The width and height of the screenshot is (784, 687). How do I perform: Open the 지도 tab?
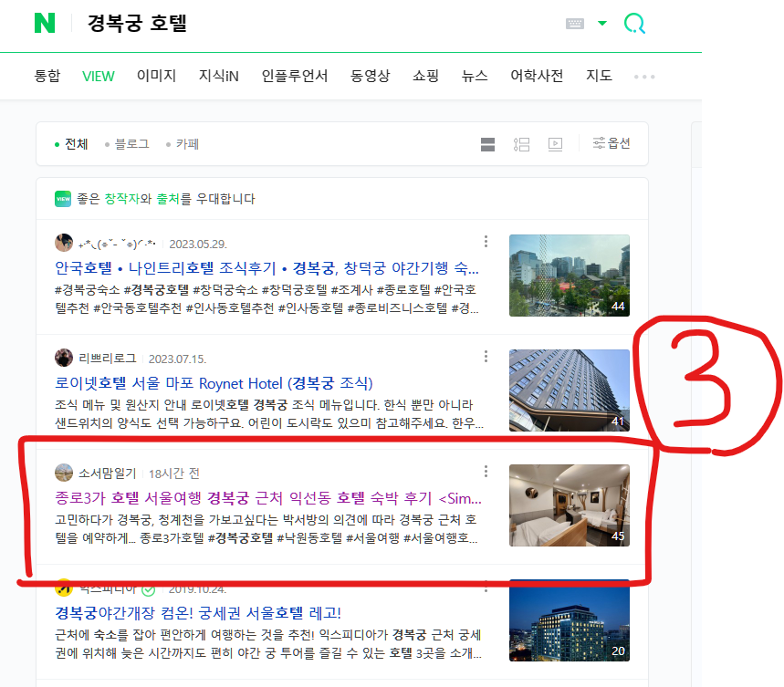[x=599, y=76]
